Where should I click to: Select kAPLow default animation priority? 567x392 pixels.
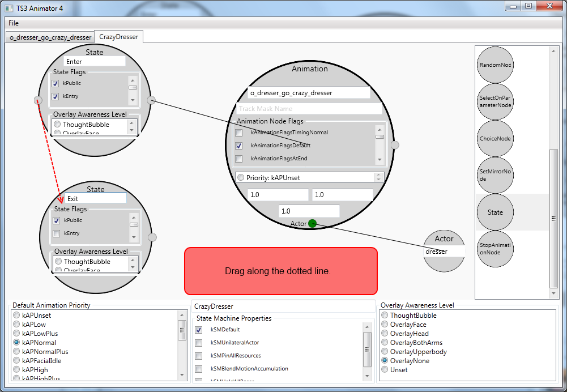16,325
